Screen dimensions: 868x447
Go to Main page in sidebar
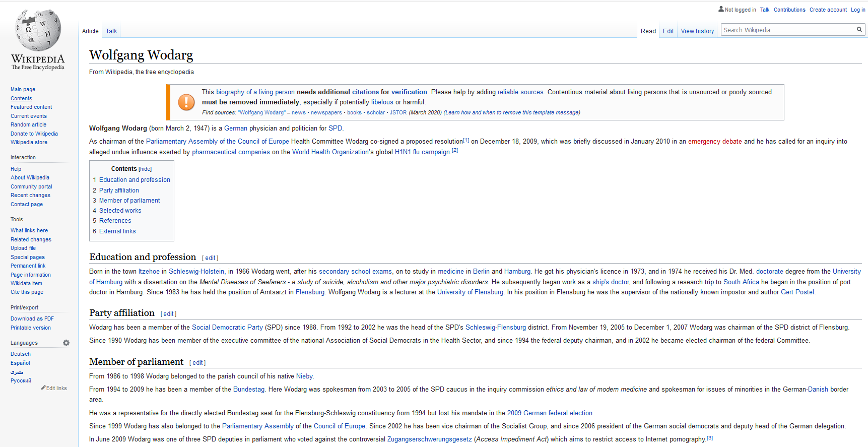pyautogui.click(x=23, y=90)
